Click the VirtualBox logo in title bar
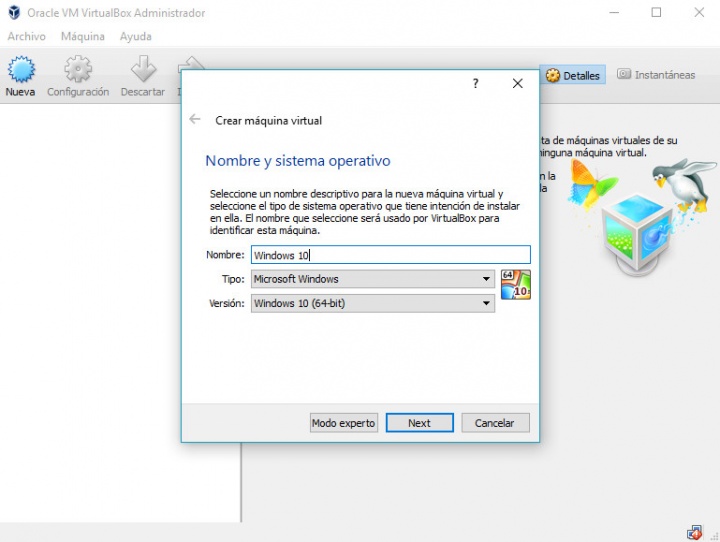This screenshot has width=720, height=542. [x=14, y=12]
